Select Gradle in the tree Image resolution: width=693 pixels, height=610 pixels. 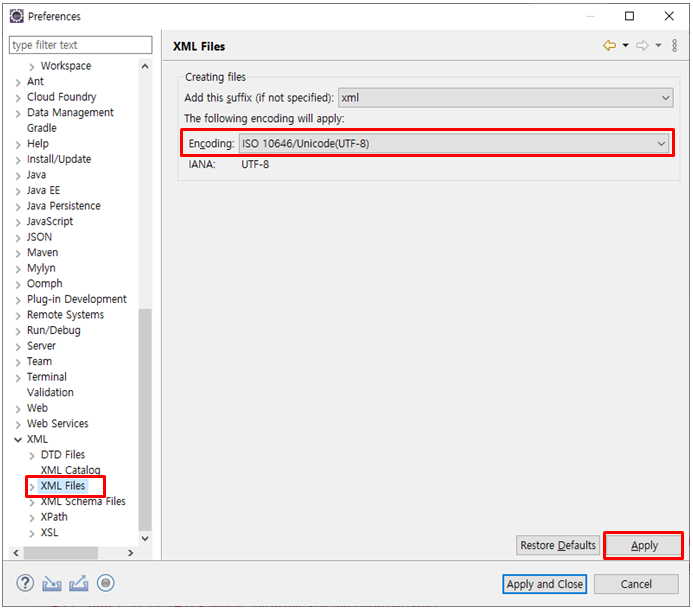42,128
